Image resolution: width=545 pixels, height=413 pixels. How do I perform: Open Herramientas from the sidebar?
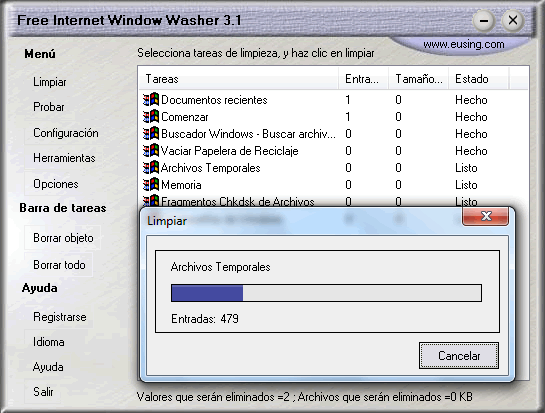click(64, 158)
